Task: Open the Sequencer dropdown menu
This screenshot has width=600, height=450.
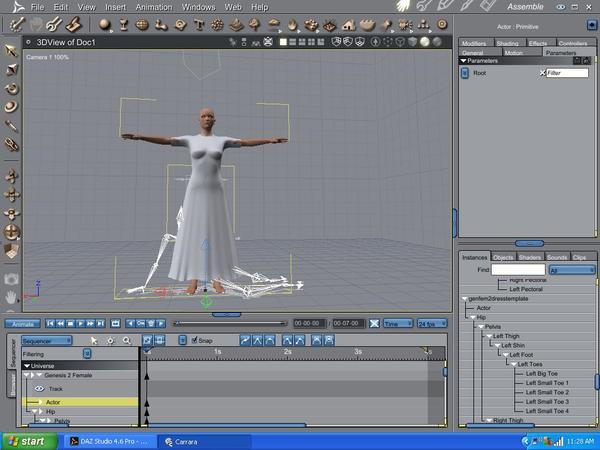Action: click(45, 341)
